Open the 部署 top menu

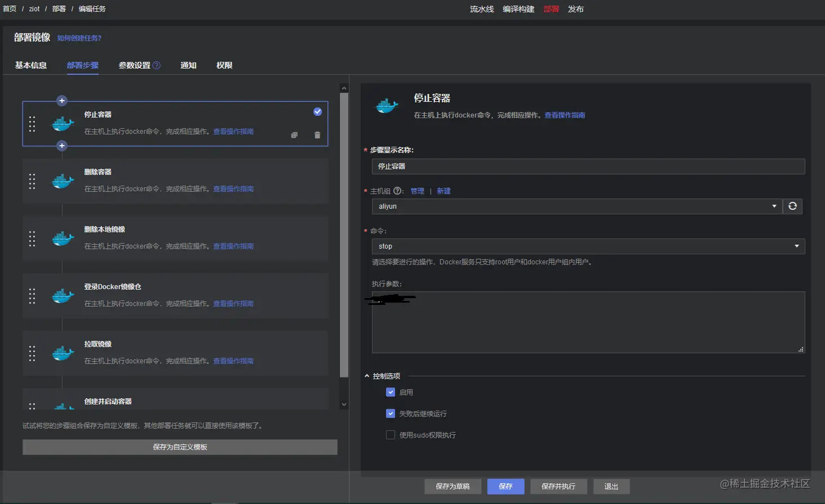[x=552, y=9]
